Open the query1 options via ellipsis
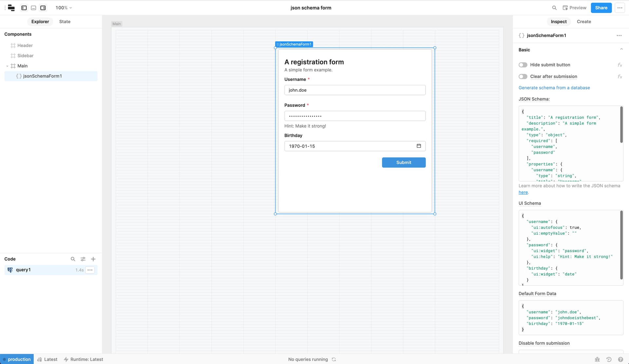This screenshot has width=629, height=364. pyautogui.click(x=90, y=270)
